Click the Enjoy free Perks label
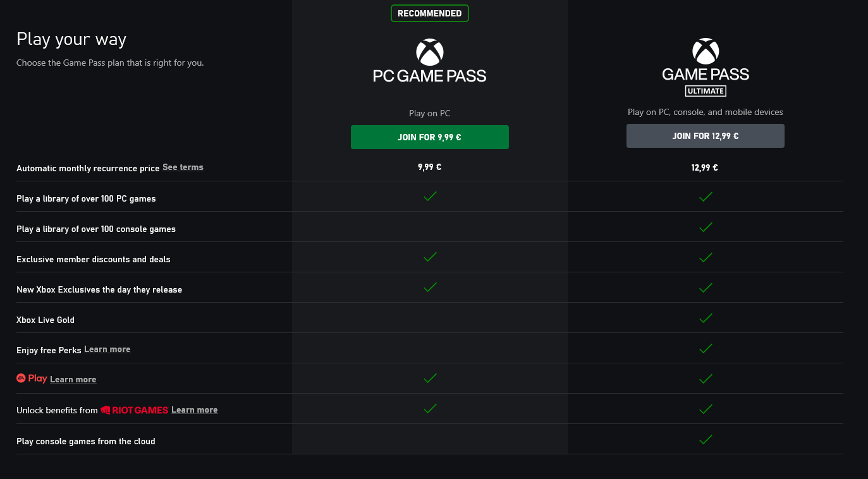Viewport: 868px width, 479px height. (x=49, y=351)
